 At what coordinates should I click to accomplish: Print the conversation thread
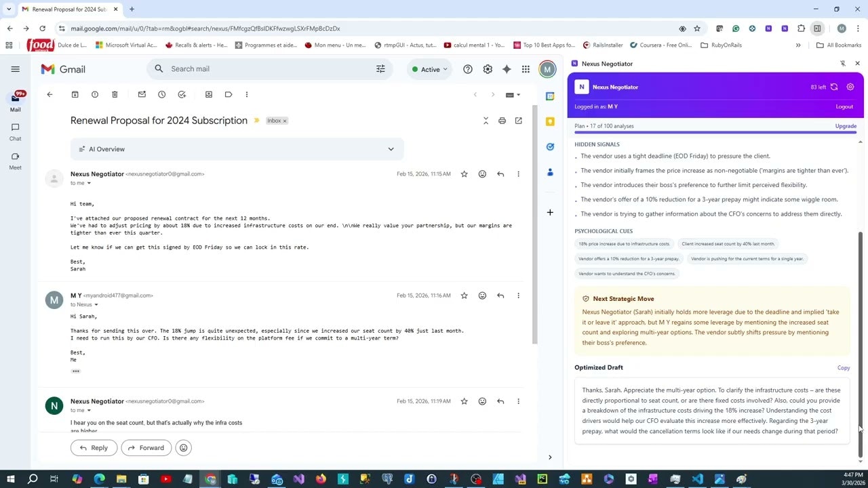point(502,121)
